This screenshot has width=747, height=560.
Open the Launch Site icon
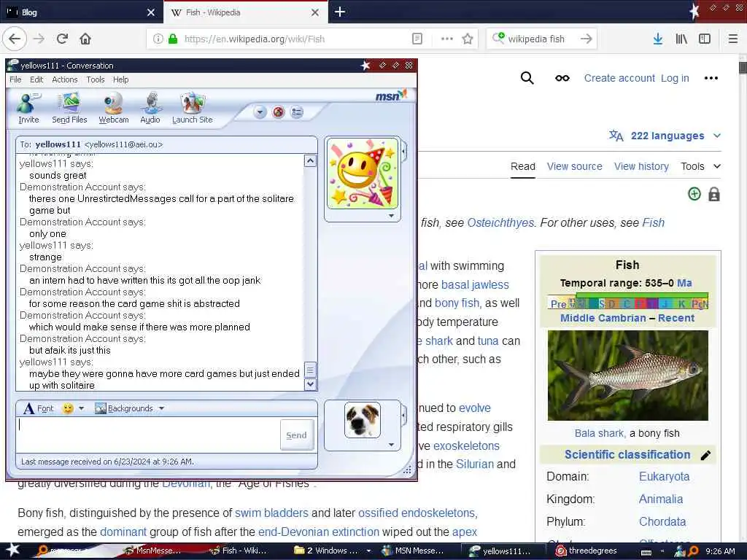(x=192, y=108)
